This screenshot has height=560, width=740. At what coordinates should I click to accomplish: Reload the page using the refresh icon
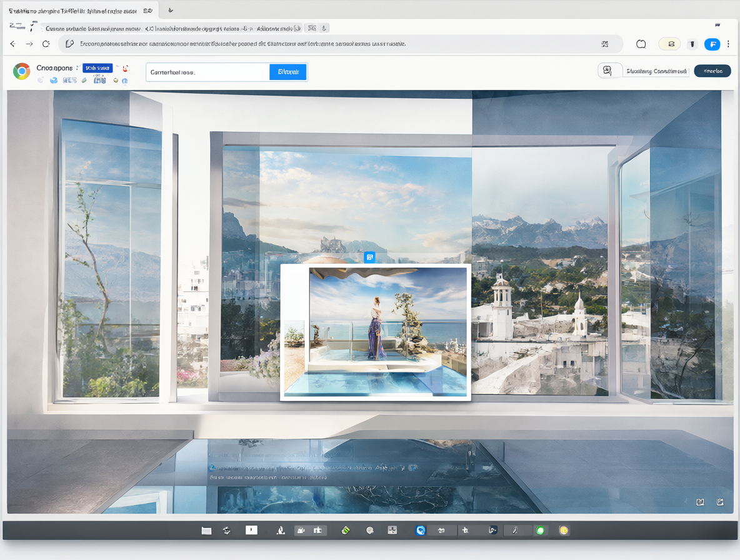coord(46,44)
